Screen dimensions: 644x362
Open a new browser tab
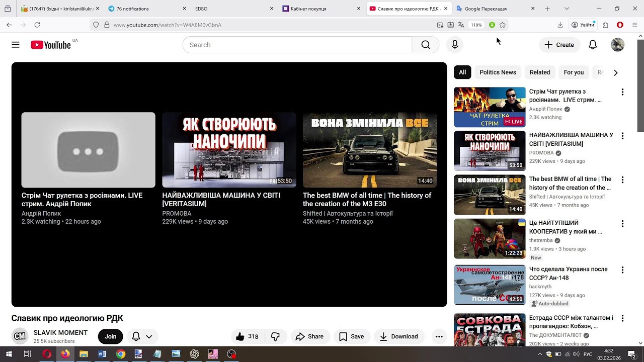click(547, 9)
